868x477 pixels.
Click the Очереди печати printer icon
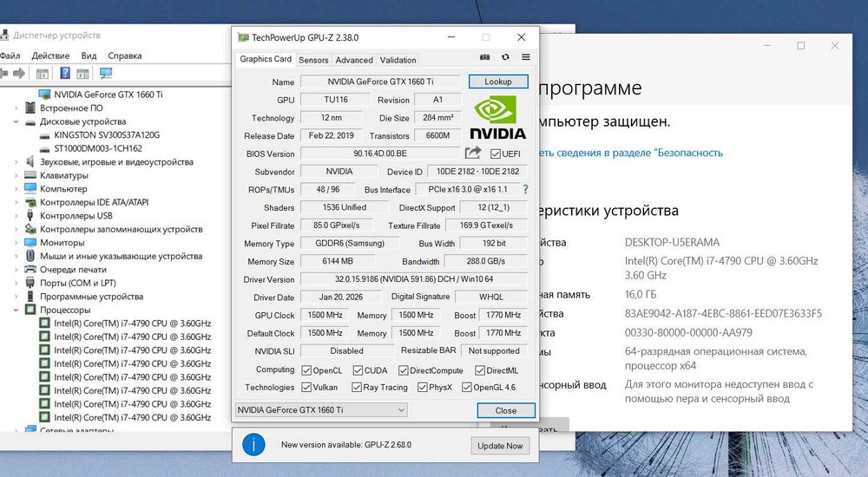coord(30,270)
